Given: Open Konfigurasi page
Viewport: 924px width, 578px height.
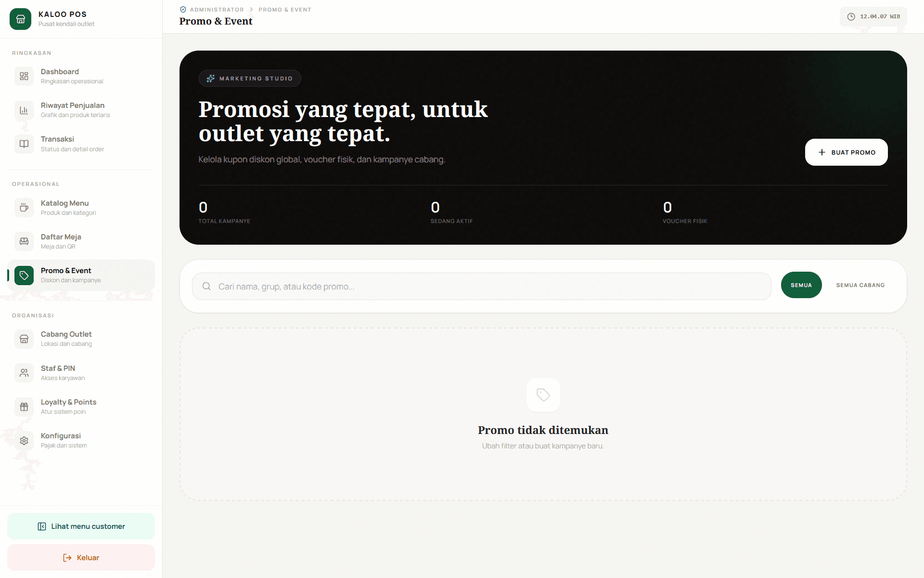Looking at the screenshot, I should tap(81, 440).
